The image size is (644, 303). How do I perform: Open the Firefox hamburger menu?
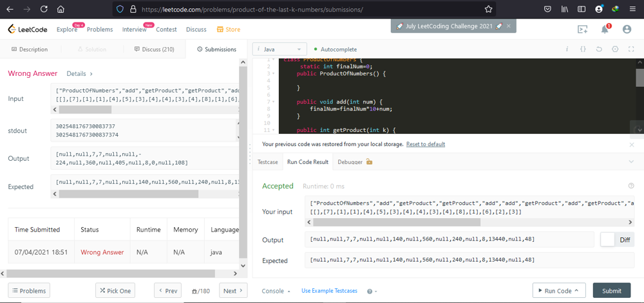632,9
